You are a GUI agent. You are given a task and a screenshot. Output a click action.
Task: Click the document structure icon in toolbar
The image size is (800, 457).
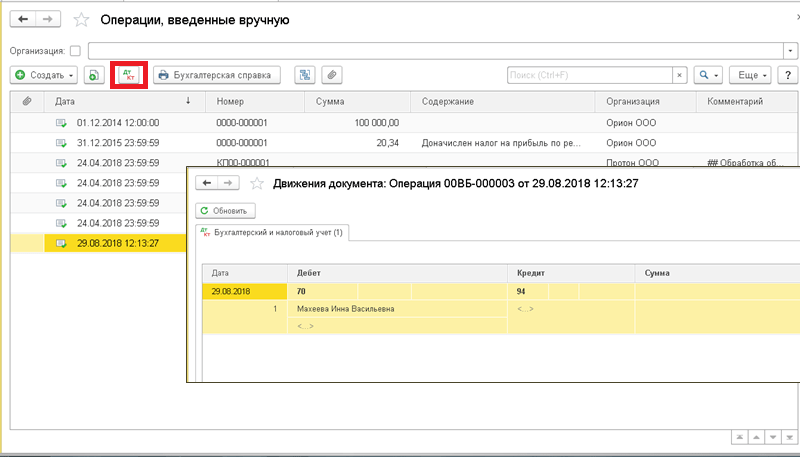tap(305, 75)
